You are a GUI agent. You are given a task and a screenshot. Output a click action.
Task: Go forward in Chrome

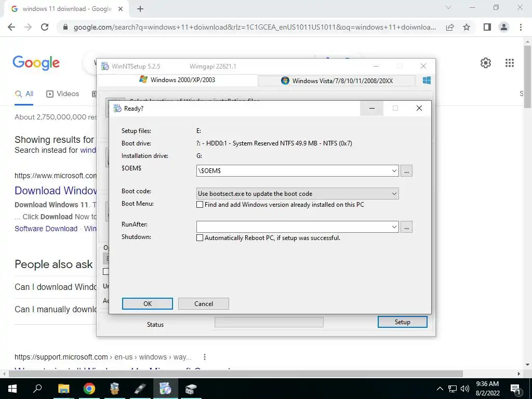coord(28,27)
